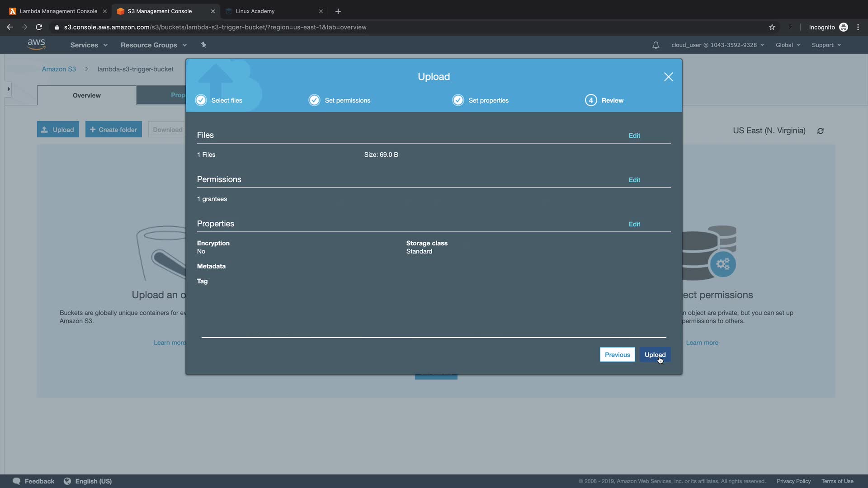This screenshot has width=868, height=488.
Task: Click the AWS logo home icon
Action: coord(36,44)
